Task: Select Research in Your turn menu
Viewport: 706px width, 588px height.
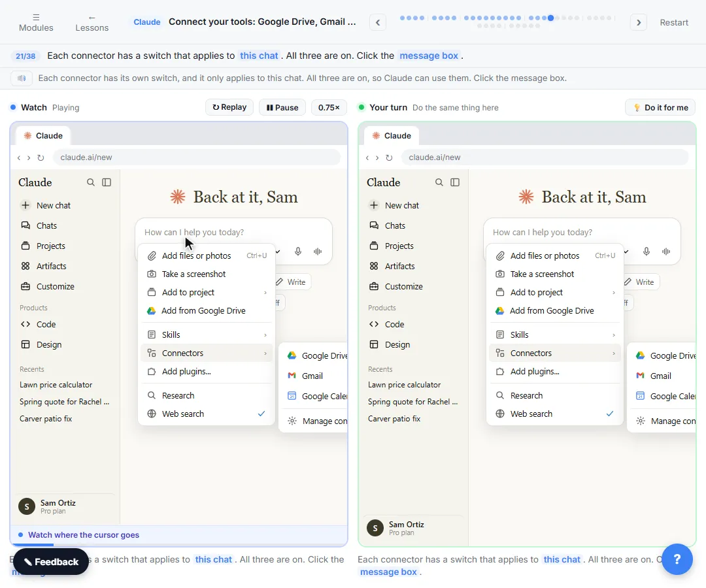Action: coord(555,395)
